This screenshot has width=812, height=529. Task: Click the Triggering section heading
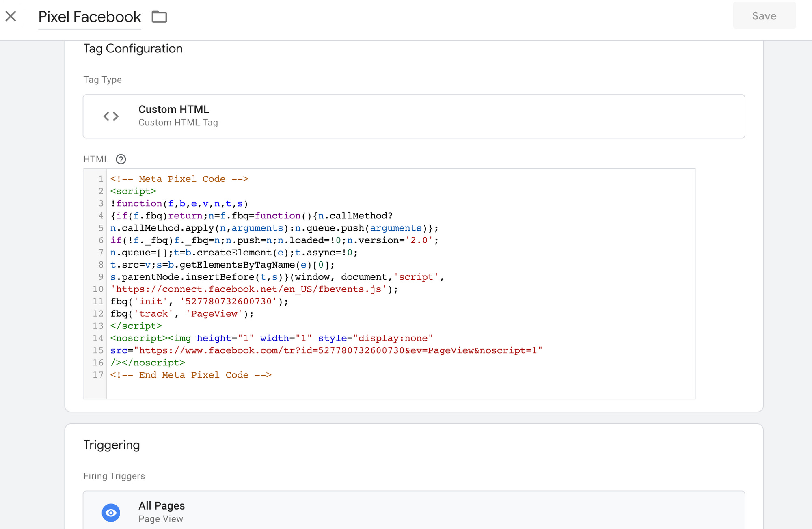(x=112, y=445)
